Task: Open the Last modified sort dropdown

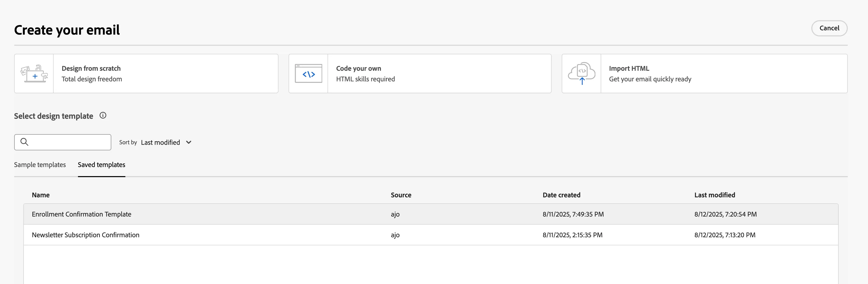Action: click(x=166, y=142)
